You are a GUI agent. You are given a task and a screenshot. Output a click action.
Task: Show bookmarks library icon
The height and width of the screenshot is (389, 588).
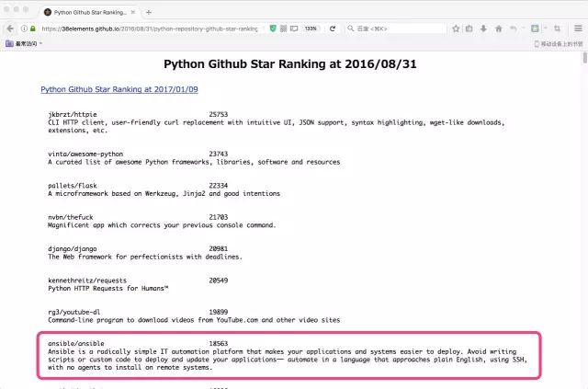(469, 29)
